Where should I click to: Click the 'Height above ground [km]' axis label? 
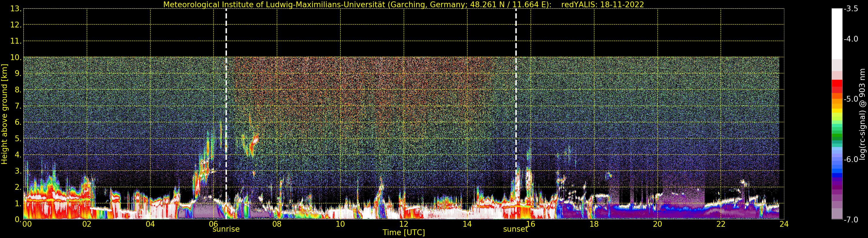click(x=4, y=114)
